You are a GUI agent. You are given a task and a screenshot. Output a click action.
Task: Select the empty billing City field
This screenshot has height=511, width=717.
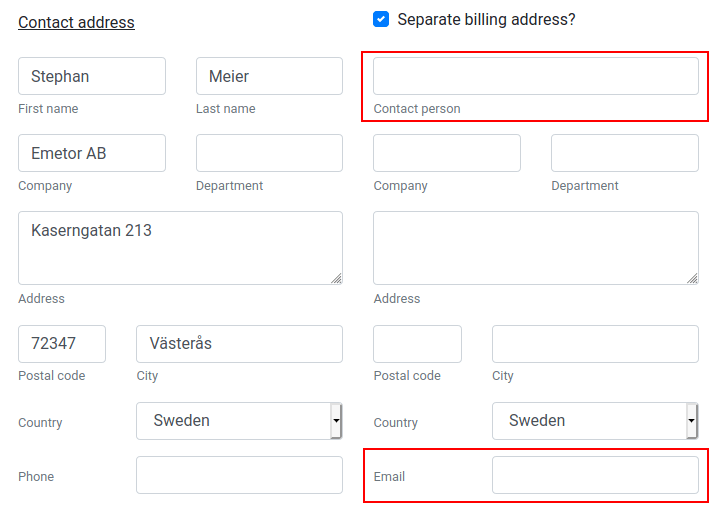[595, 344]
